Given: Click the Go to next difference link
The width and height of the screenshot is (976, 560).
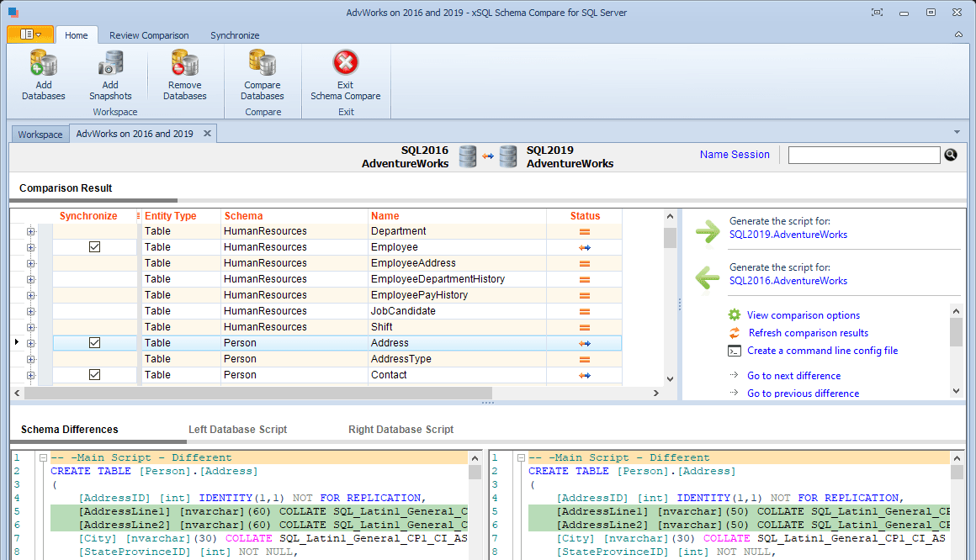Looking at the screenshot, I should [x=793, y=376].
